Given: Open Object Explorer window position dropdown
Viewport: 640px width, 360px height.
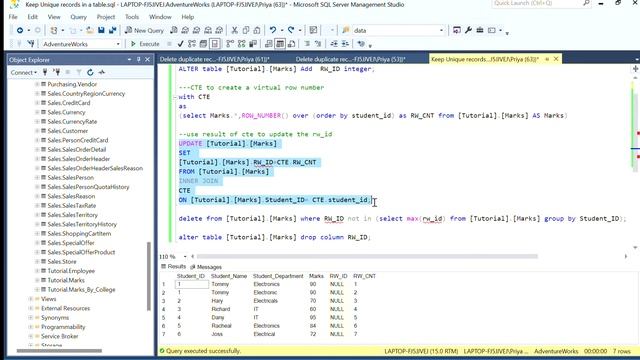Looking at the screenshot, I should [129, 60].
